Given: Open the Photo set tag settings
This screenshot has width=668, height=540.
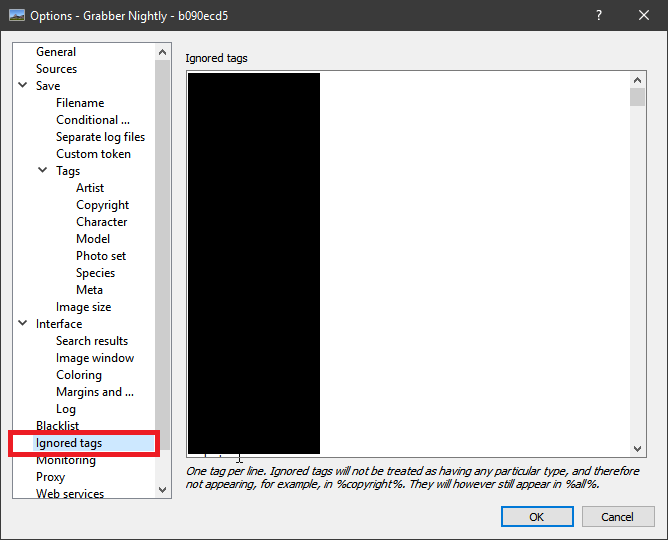Looking at the screenshot, I should click(101, 256).
